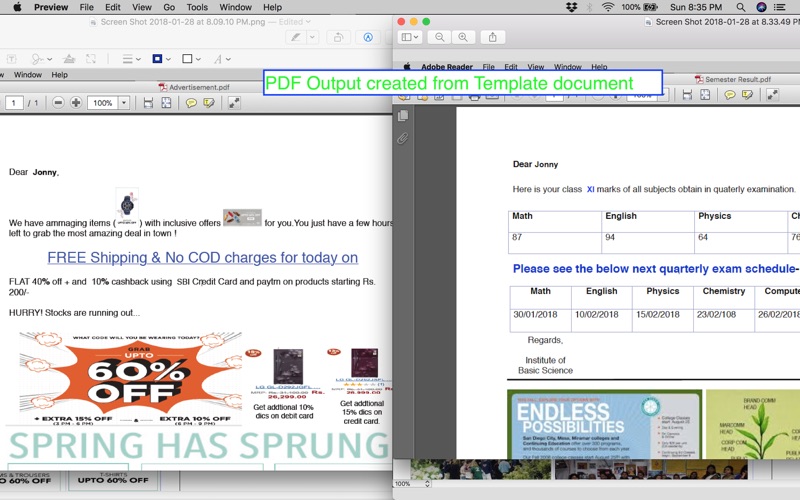Viewport: 800px width, 500px height.
Task: Select fit-width scrolling icon in Advertisement.pdf toolbar
Action: click(148, 103)
